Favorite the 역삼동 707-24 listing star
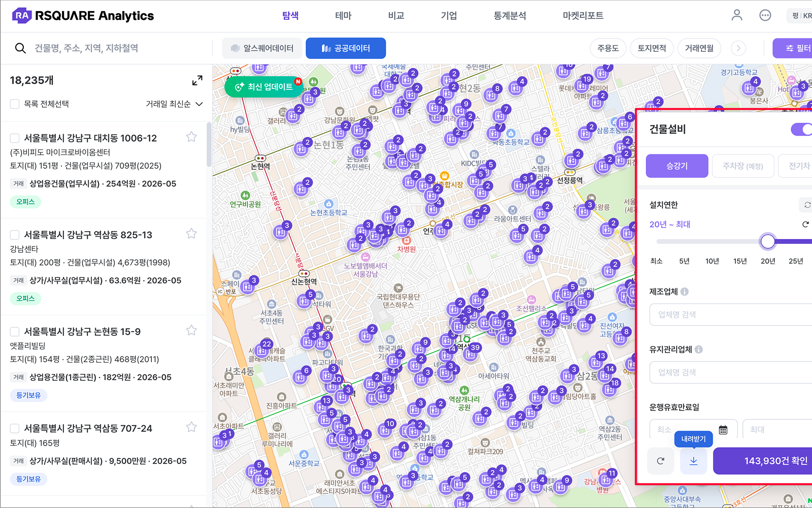Screen dimensions: 812x508 [x=191, y=427]
